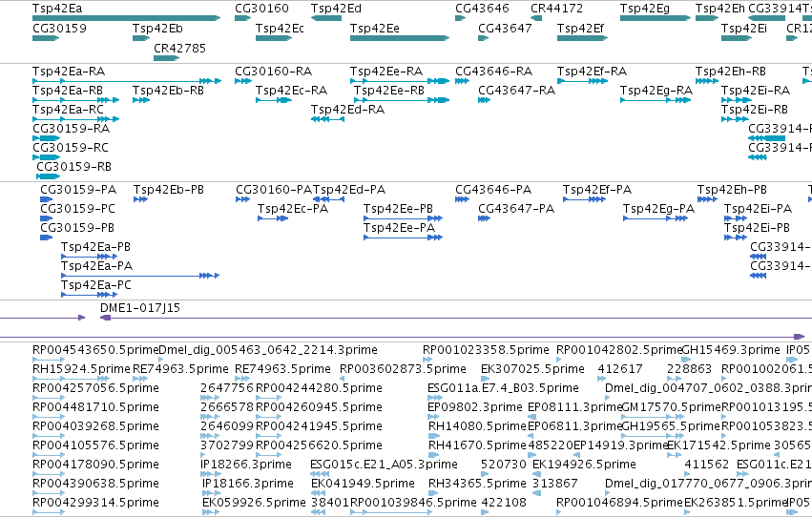Select the CG43646 gene label
The width and height of the screenshot is (812, 517).
coord(482,9)
